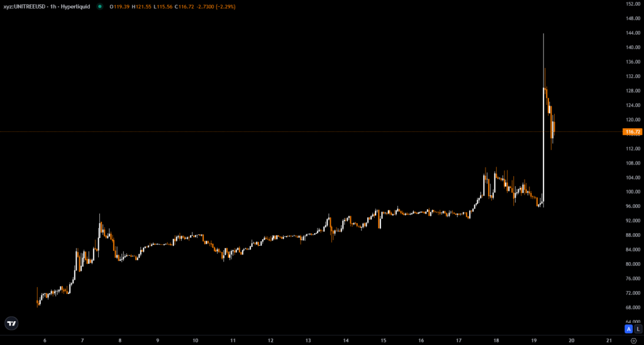This screenshot has width=644, height=345.
Task: Click the 152.00 price axis label
Action: tap(633, 4)
